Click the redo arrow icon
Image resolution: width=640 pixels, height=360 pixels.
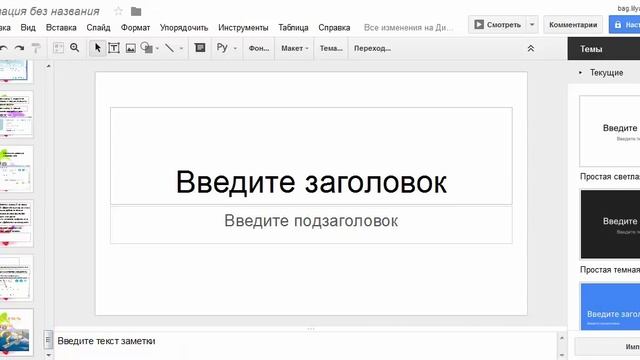tap(19, 48)
